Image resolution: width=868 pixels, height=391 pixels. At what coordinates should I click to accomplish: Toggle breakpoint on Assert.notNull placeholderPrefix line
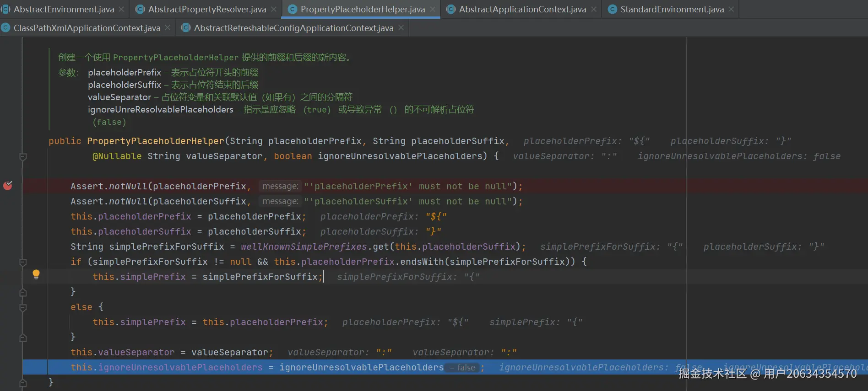(8, 185)
